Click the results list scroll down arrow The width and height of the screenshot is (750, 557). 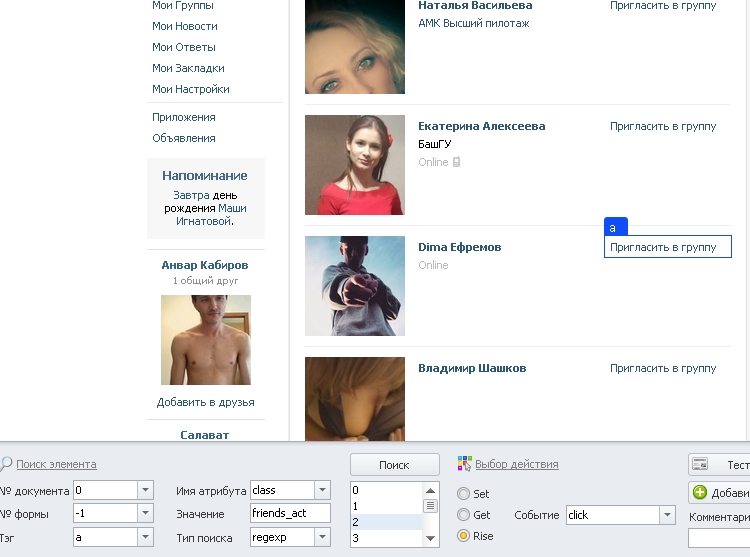(430, 538)
